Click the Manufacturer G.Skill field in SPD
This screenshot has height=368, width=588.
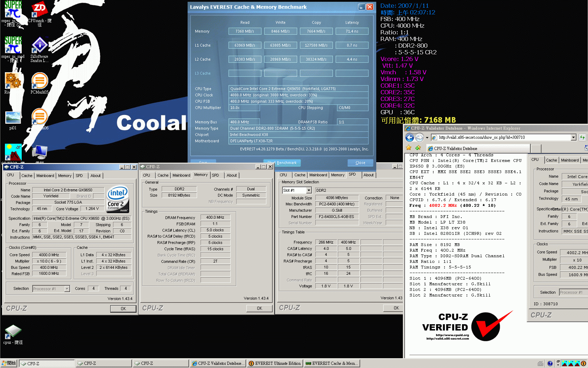[x=337, y=210]
